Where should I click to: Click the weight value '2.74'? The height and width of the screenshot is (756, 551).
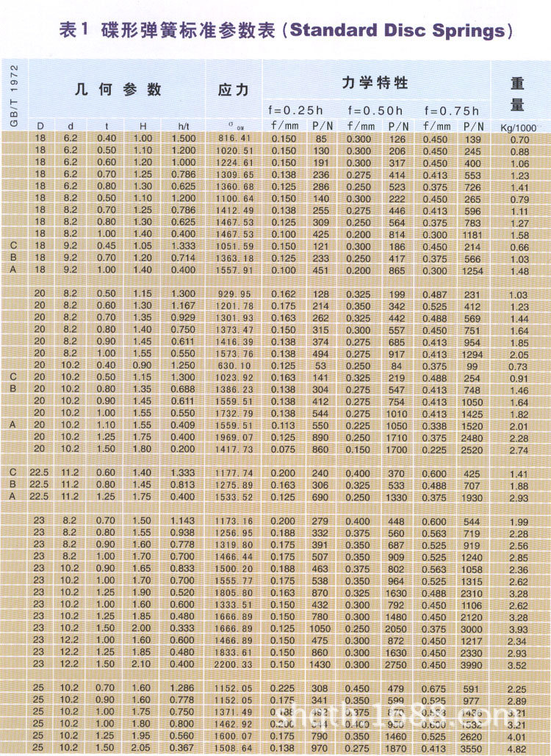pos(519,451)
